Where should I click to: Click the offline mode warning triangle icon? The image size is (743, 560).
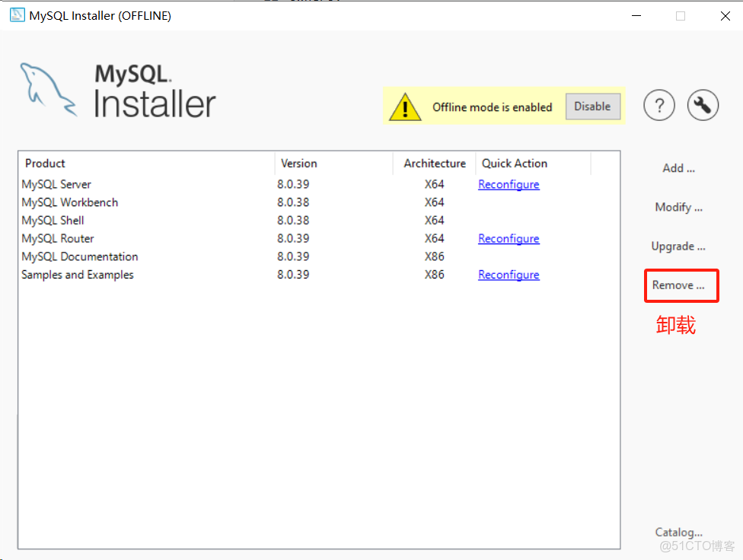coord(405,107)
